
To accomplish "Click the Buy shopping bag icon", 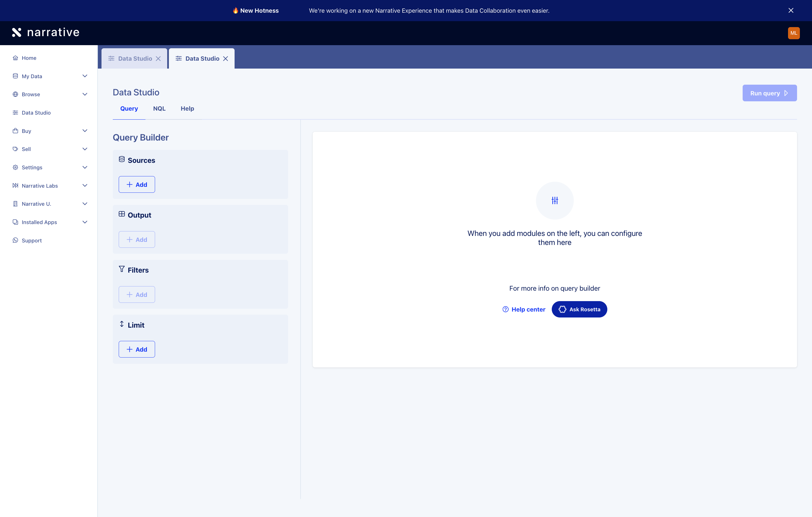I will click(15, 131).
